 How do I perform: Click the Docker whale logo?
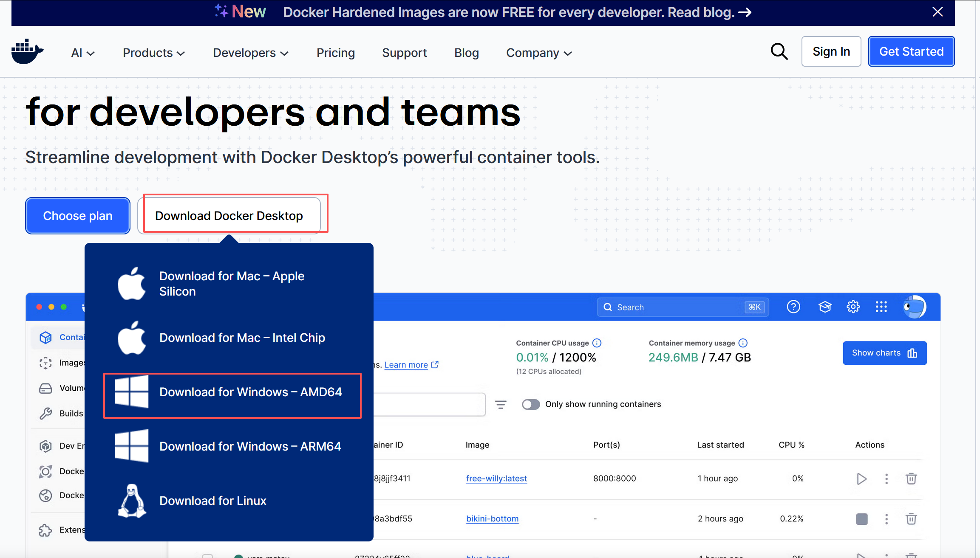[x=27, y=52]
